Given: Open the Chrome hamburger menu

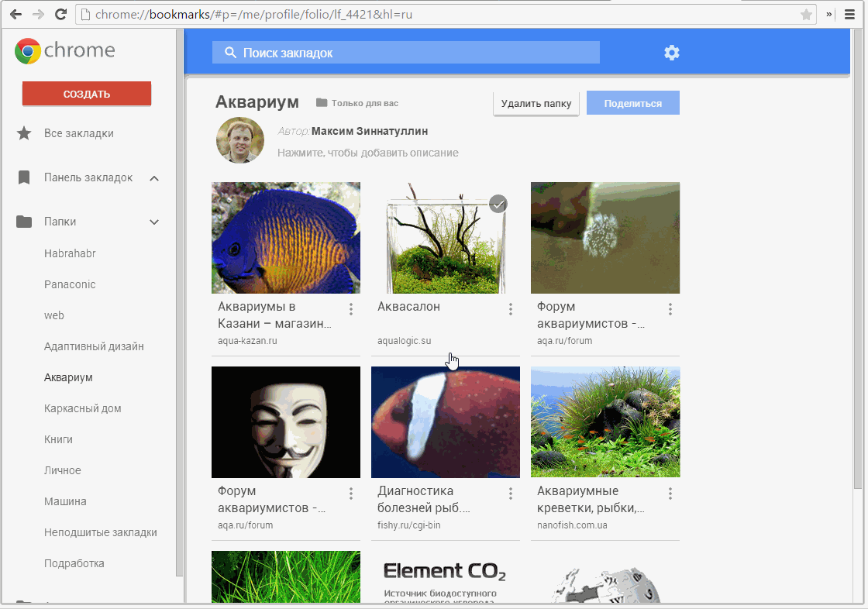Looking at the screenshot, I should click(849, 15).
